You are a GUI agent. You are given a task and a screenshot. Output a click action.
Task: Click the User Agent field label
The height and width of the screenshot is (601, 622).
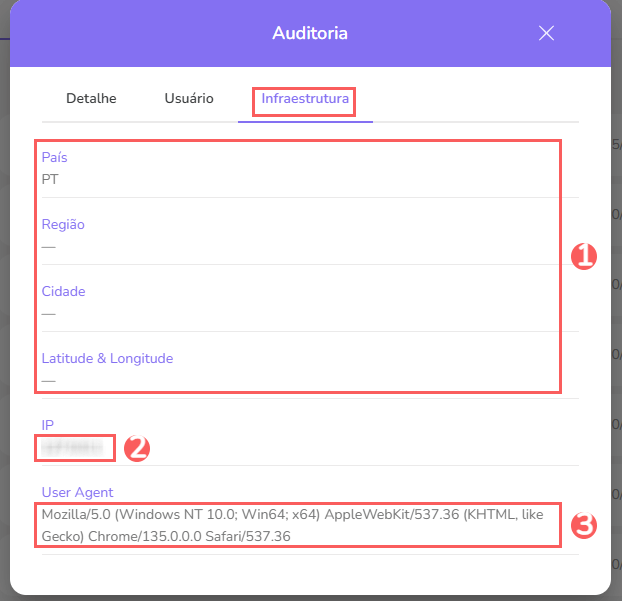tap(78, 492)
